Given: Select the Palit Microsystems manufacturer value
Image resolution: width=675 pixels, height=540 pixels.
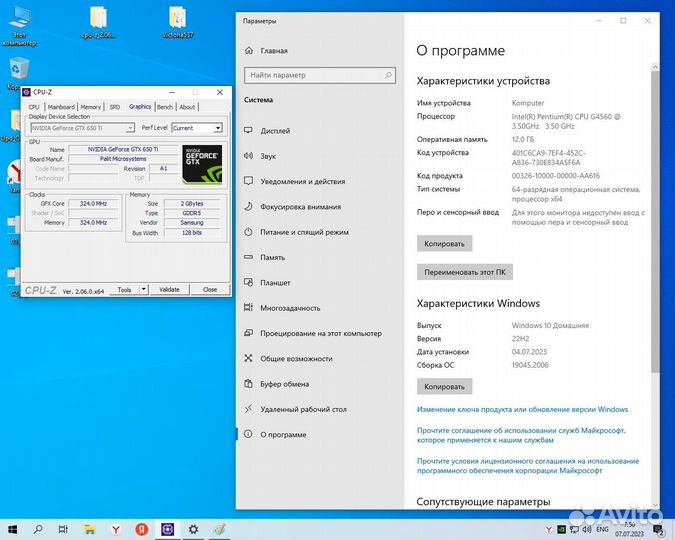Looking at the screenshot, I should 123,159.
